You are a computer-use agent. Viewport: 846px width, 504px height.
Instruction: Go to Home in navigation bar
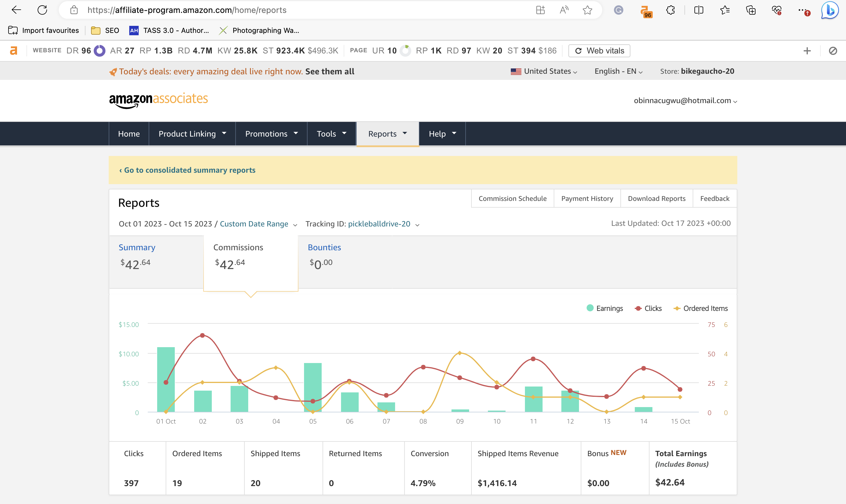coord(129,134)
